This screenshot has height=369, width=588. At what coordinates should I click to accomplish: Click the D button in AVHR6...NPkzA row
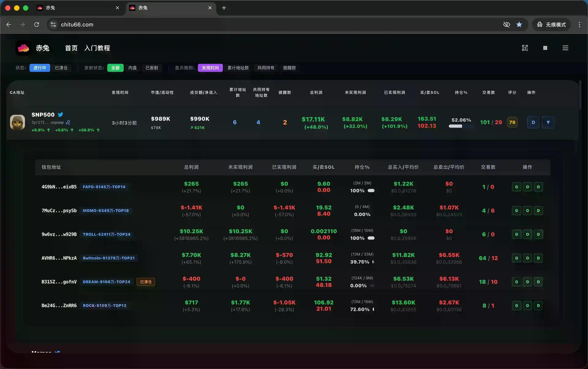pos(538,258)
